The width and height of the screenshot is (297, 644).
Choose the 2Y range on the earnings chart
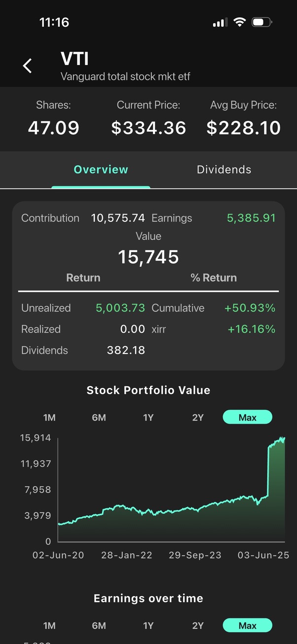coord(197,625)
